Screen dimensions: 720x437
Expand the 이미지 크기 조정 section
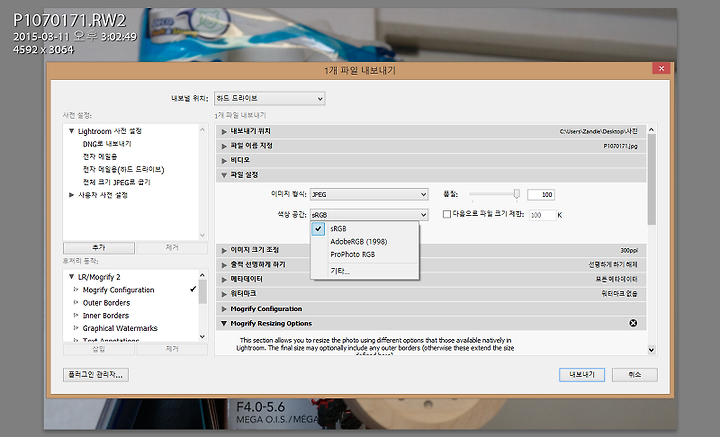point(224,250)
